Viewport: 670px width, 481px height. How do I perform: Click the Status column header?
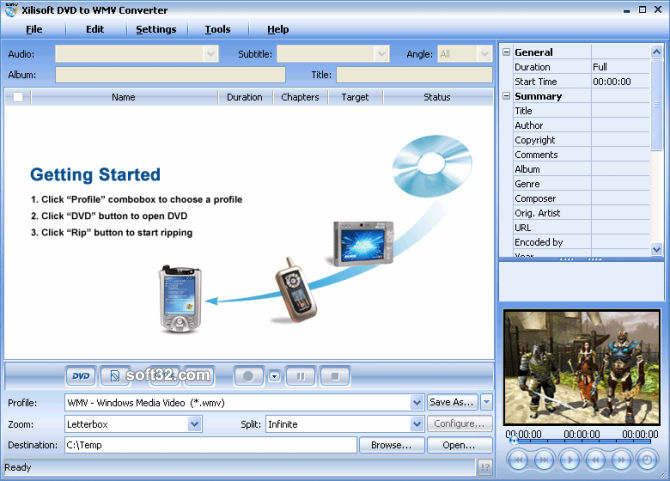pos(438,97)
